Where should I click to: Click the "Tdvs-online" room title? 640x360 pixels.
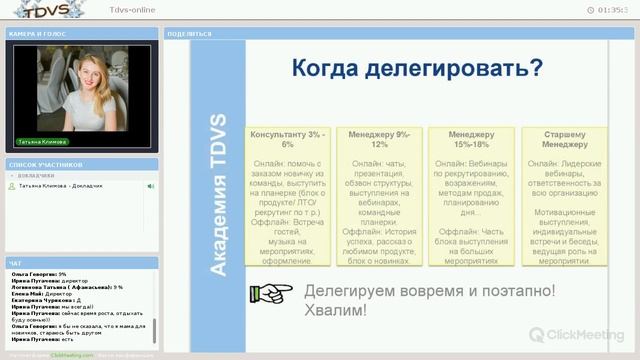[132, 10]
